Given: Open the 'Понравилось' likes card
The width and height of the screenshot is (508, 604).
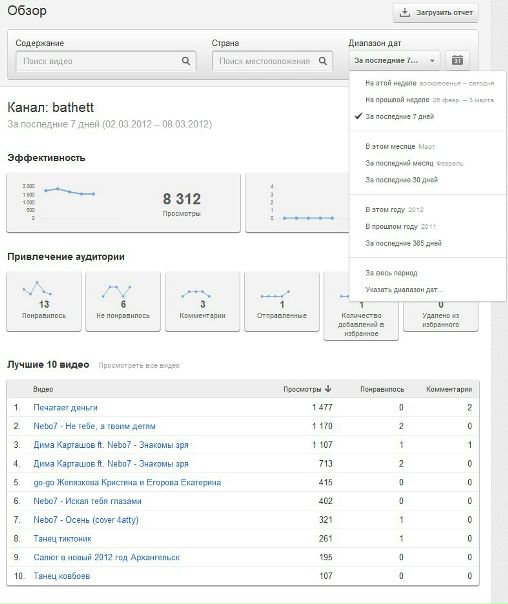Looking at the screenshot, I should click(44, 301).
